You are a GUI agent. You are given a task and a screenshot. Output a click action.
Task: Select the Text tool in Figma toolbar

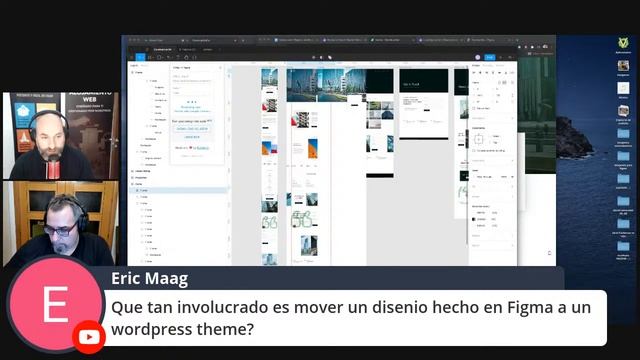click(178, 57)
